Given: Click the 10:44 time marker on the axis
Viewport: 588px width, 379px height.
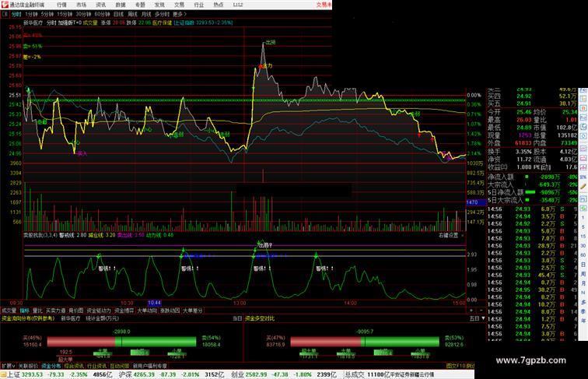Looking at the screenshot, I should (x=154, y=303).
